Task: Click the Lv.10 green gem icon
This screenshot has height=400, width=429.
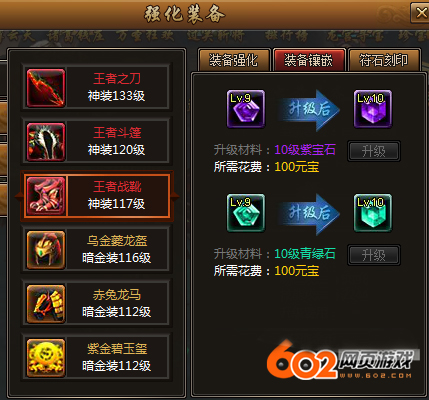Action: click(x=373, y=213)
